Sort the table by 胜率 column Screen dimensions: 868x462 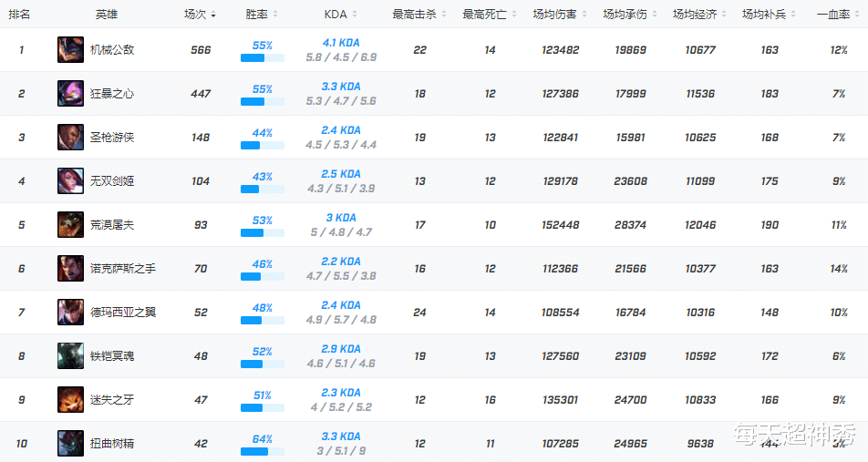[262, 15]
